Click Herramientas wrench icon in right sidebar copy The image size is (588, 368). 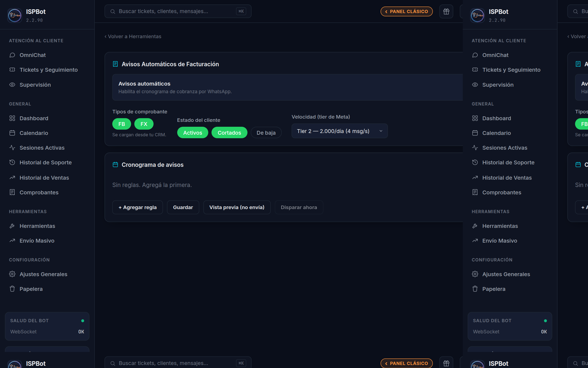pyautogui.click(x=475, y=226)
